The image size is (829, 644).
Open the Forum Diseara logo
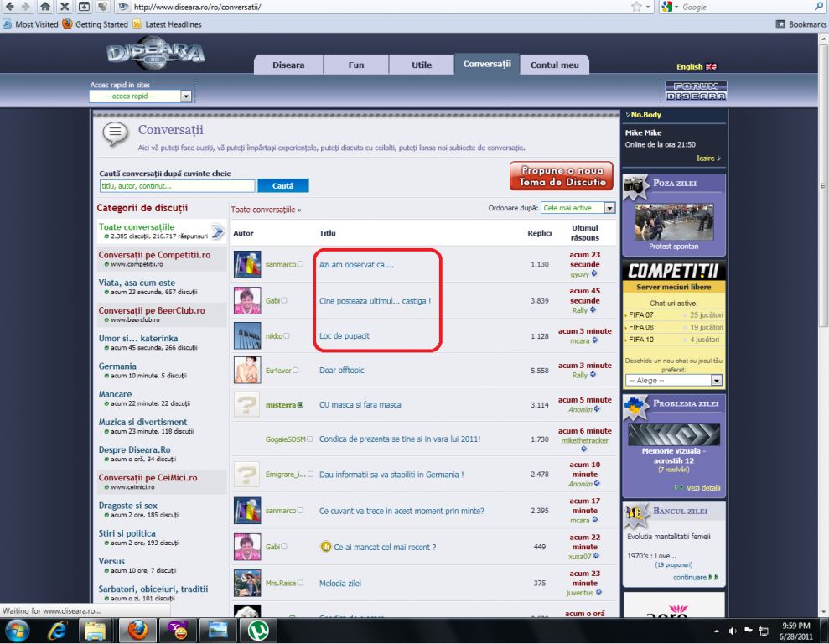click(x=696, y=91)
